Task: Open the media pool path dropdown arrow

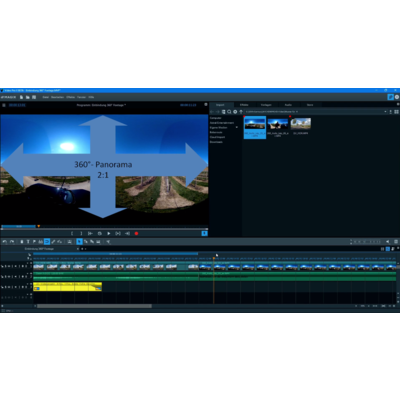Action: click(385, 112)
